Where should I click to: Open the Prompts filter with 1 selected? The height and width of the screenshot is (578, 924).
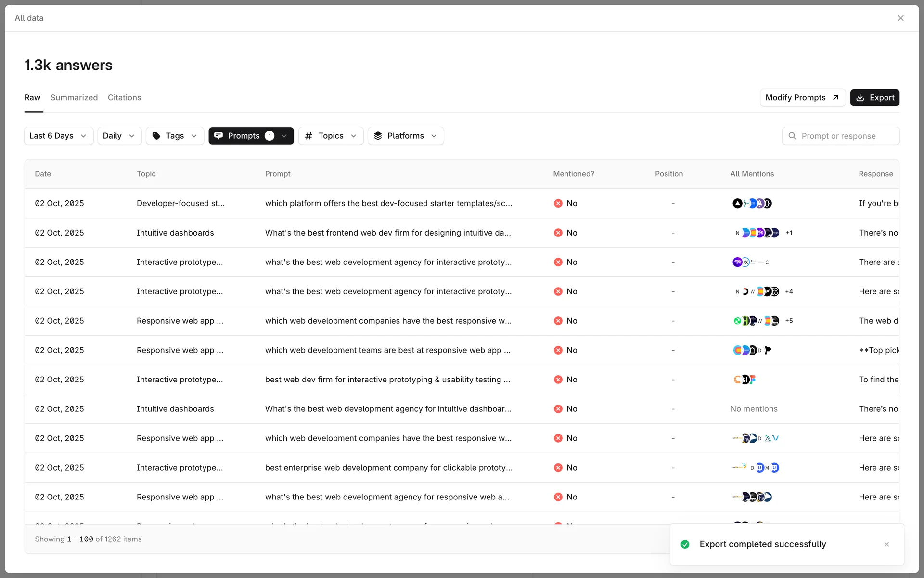[251, 136]
